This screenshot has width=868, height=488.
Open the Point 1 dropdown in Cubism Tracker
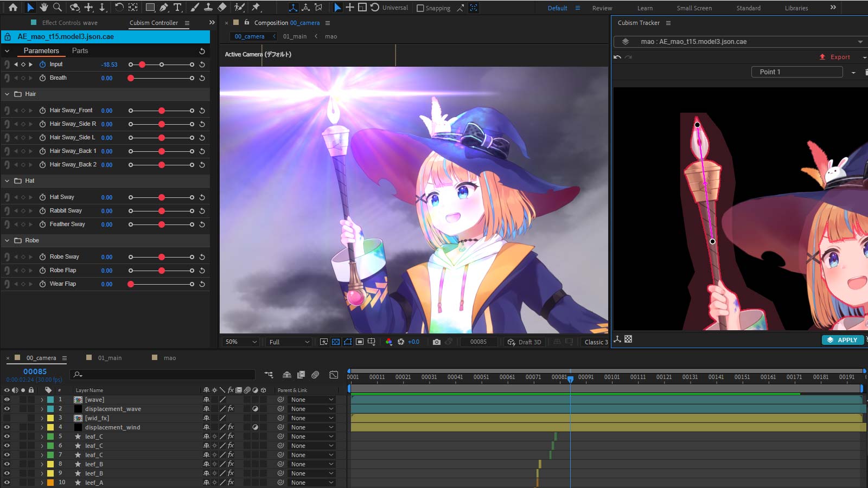[853, 72]
